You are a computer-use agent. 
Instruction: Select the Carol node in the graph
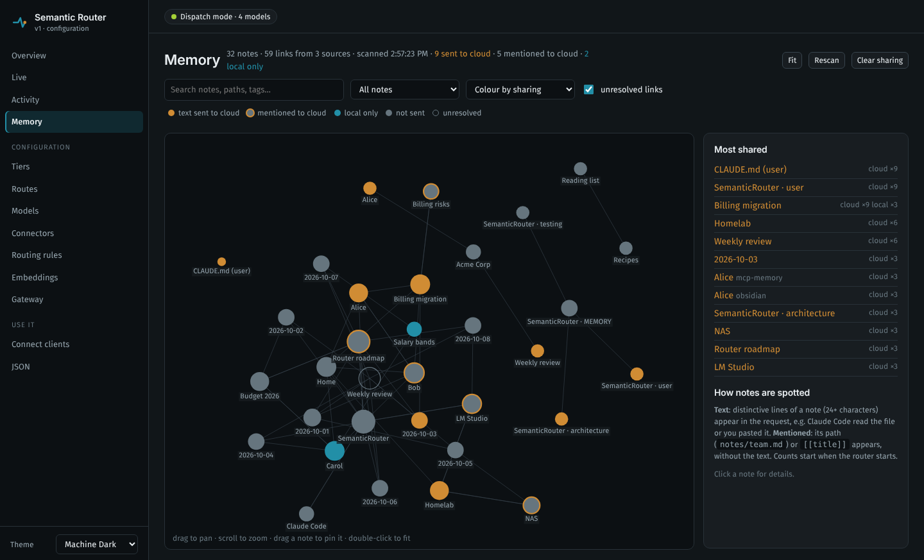[x=334, y=451]
